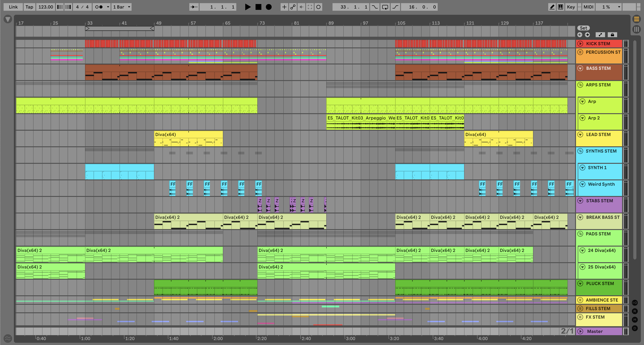Click the Master track header
The image size is (644, 345).
(x=595, y=331)
